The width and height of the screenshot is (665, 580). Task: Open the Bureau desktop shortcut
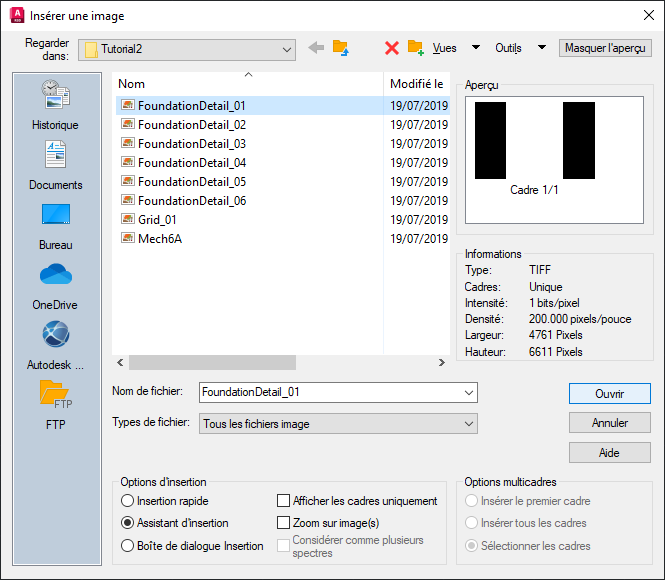click(56, 226)
